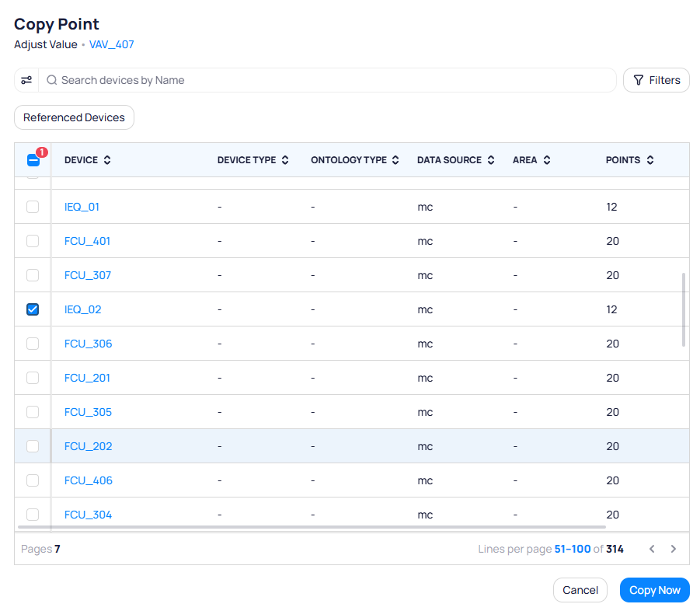Check the FCU_401 row checkbox
Screen dimensions: 700x611
[33, 241]
